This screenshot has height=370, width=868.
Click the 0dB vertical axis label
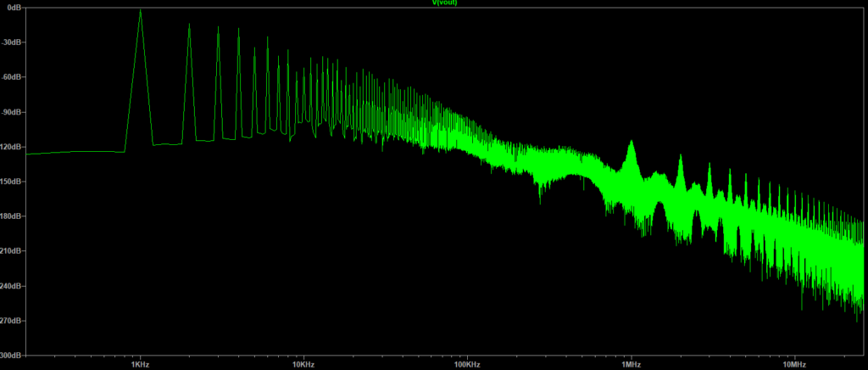click(x=12, y=7)
